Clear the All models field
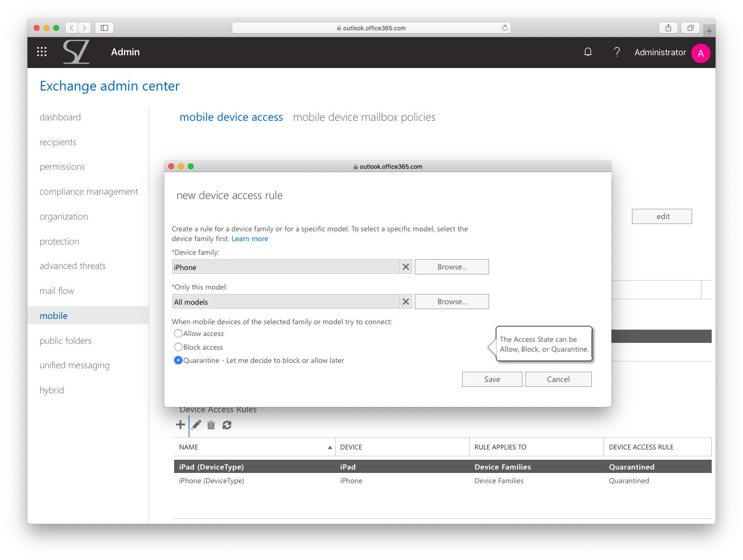 (x=405, y=302)
